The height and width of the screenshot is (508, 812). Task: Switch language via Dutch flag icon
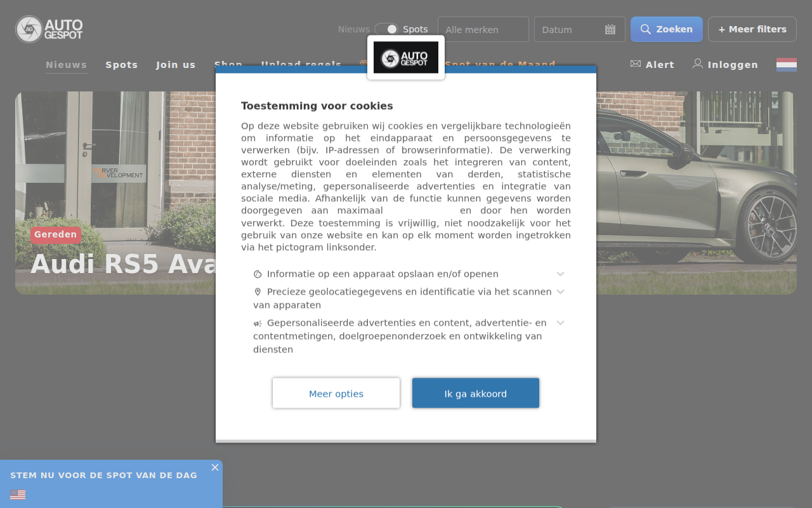(787, 65)
